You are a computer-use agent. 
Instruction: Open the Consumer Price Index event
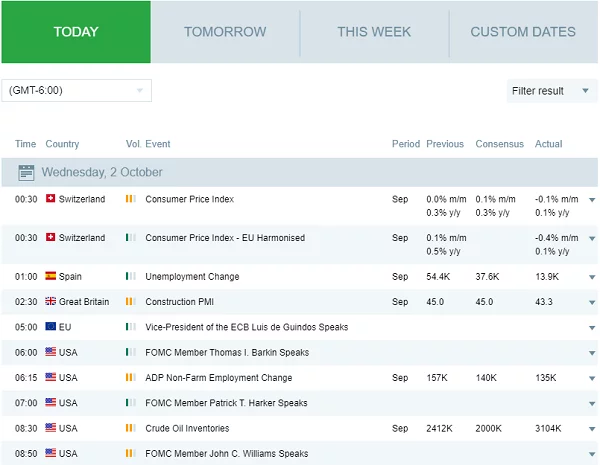(189, 199)
